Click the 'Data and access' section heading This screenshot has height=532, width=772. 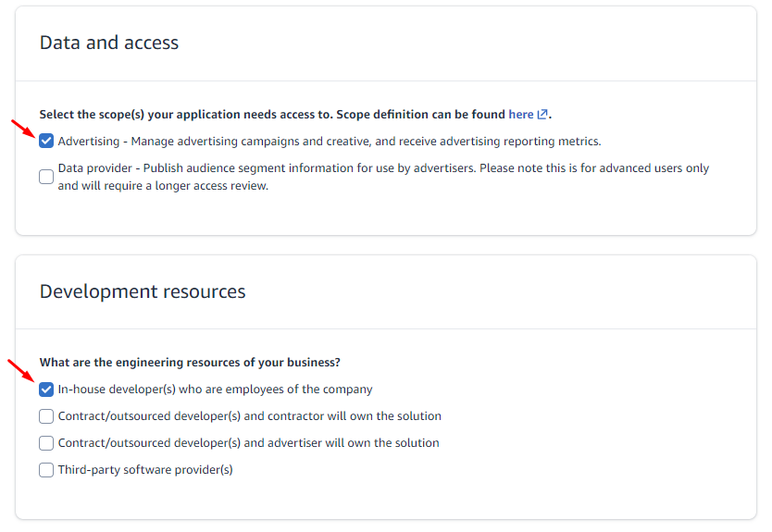(109, 43)
